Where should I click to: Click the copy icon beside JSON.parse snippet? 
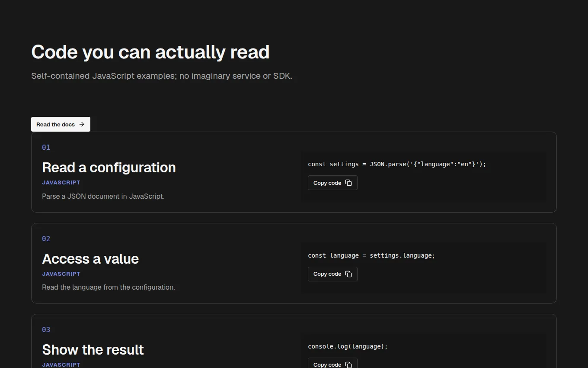coord(348,183)
